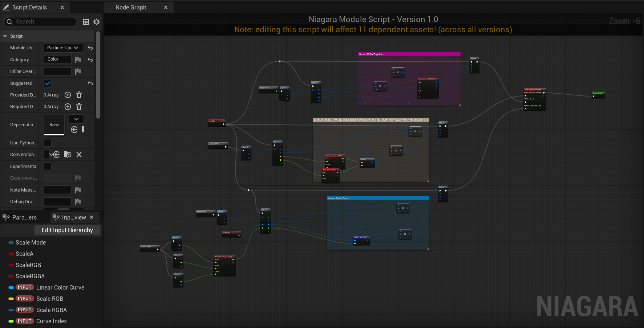Open the Deprecation Recommendation asset dropdown
This screenshot has width=644, height=328.
click(76, 119)
